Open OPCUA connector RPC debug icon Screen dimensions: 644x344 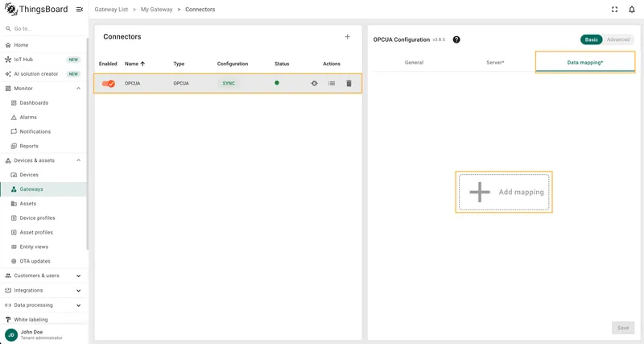point(314,83)
